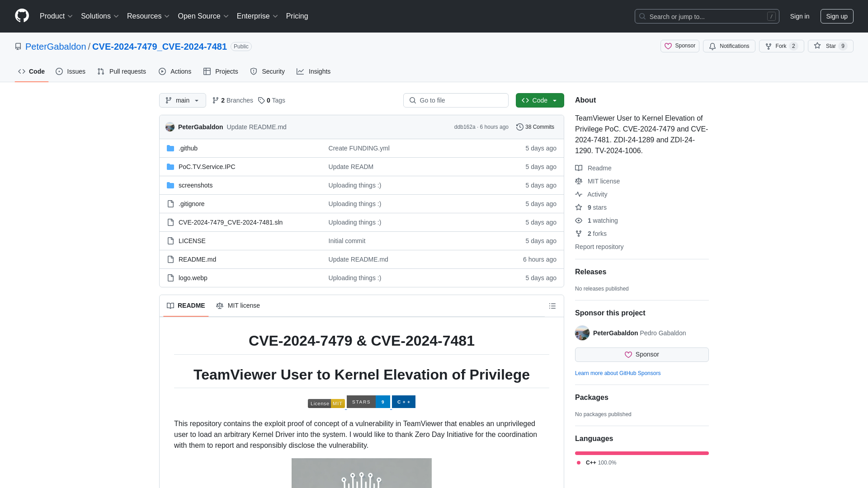Switch to the Pull requests tab
Screen dimensions: 868x488
pyautogui.click(x=122, y=71)
